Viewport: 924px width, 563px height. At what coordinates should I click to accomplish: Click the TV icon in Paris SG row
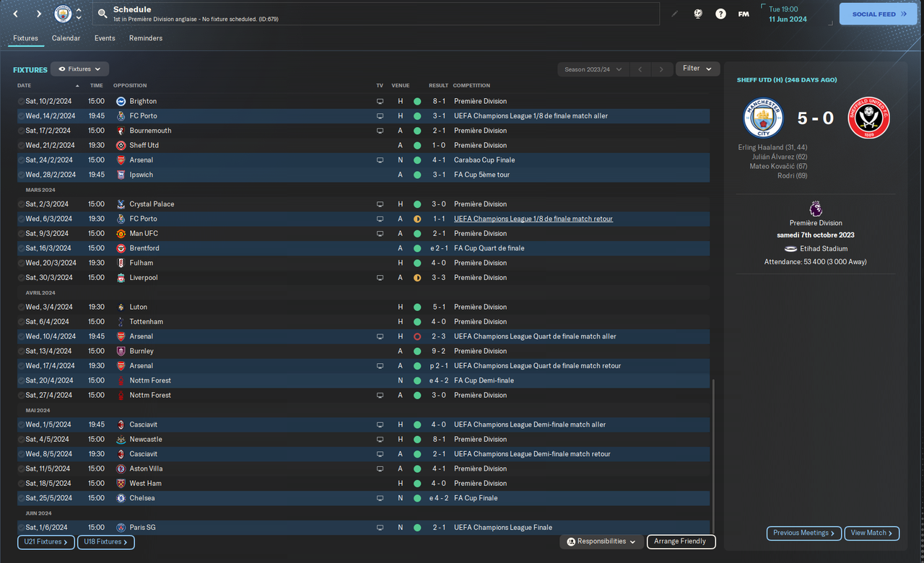click(x=380, y=528)
